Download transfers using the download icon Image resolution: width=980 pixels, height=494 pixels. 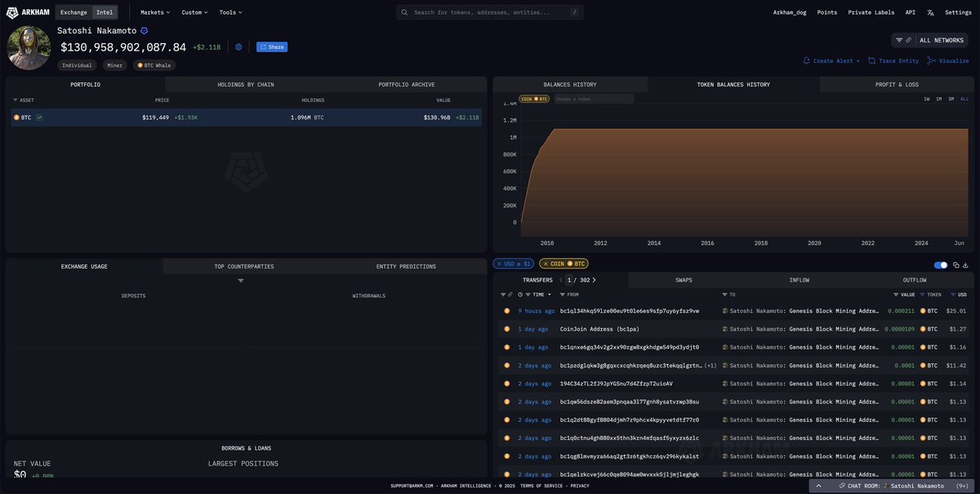coord(965,265)
